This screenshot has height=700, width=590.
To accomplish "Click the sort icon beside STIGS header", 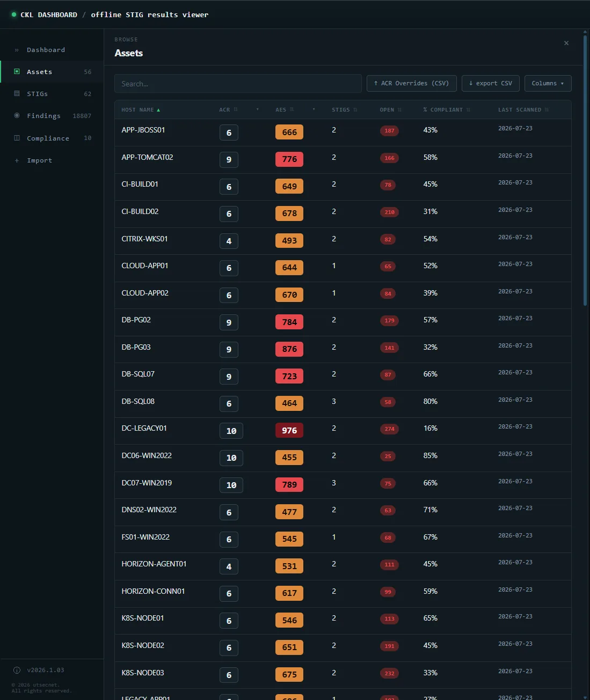I will point(355,109).
